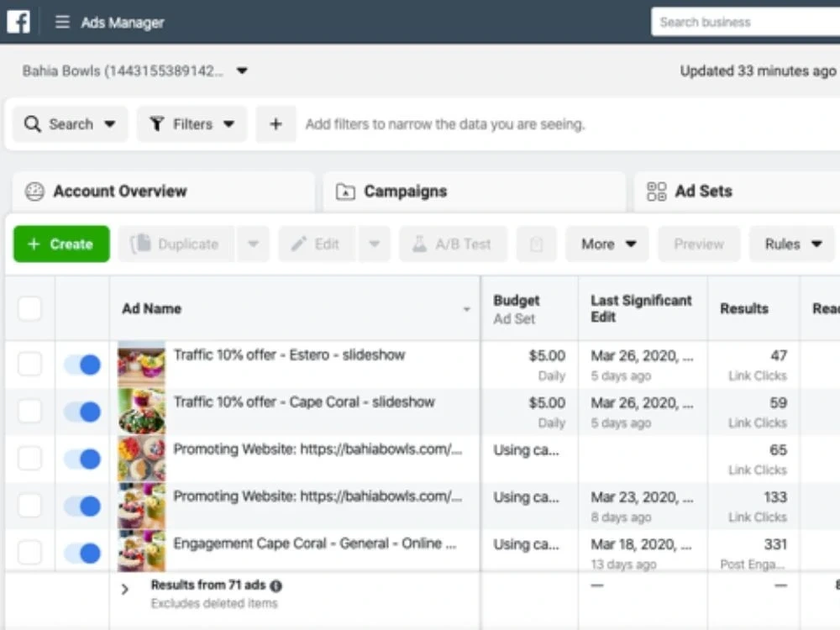Click the magnifier icon in Search button
The image size is (840, 630).
pos(32,123)
